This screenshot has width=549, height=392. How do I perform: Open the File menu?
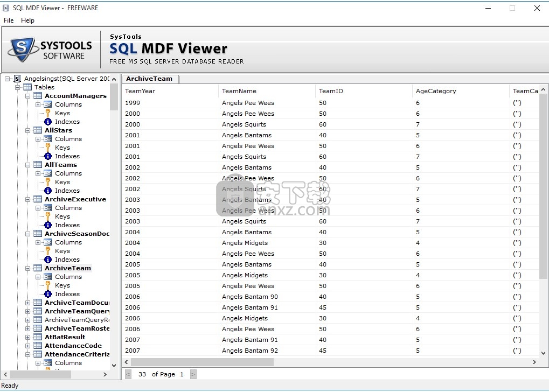click(x=9, y=20)
